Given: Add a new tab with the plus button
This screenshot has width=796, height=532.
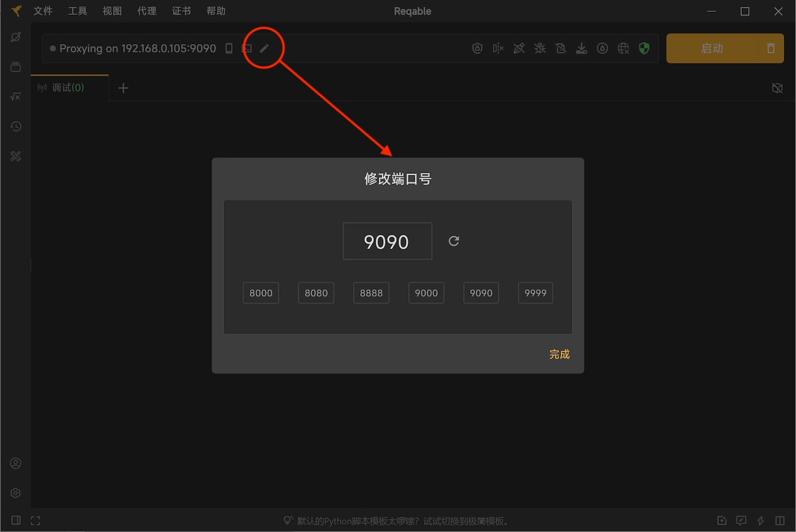Looking at the screenshot, I should [123, 88].
